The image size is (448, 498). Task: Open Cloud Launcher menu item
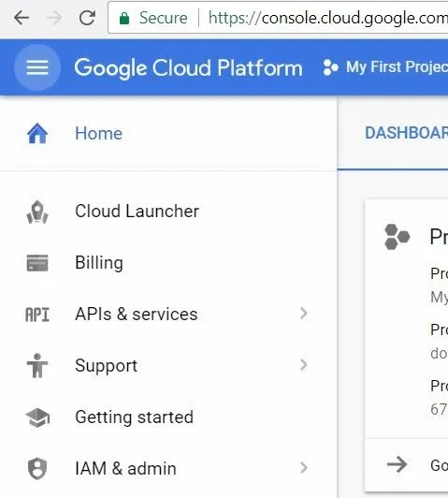(168, 212)
